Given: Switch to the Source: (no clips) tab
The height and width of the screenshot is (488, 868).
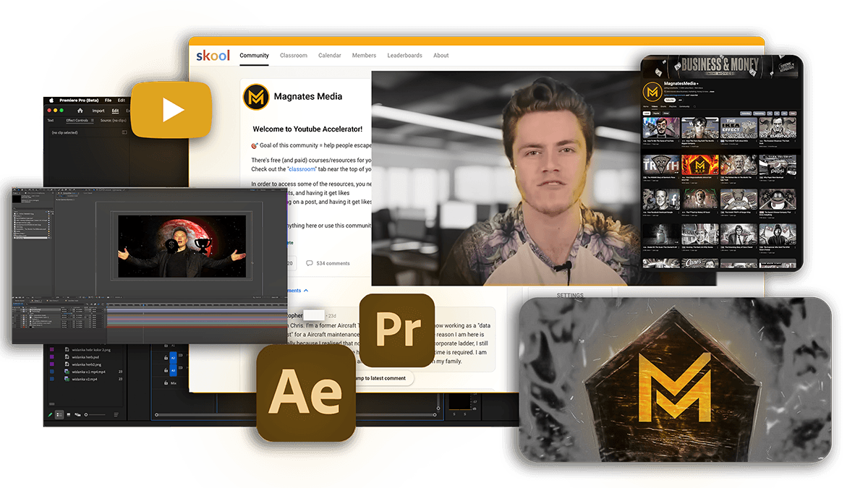Looking at the screenshot, I should click(x=114, y=121).
